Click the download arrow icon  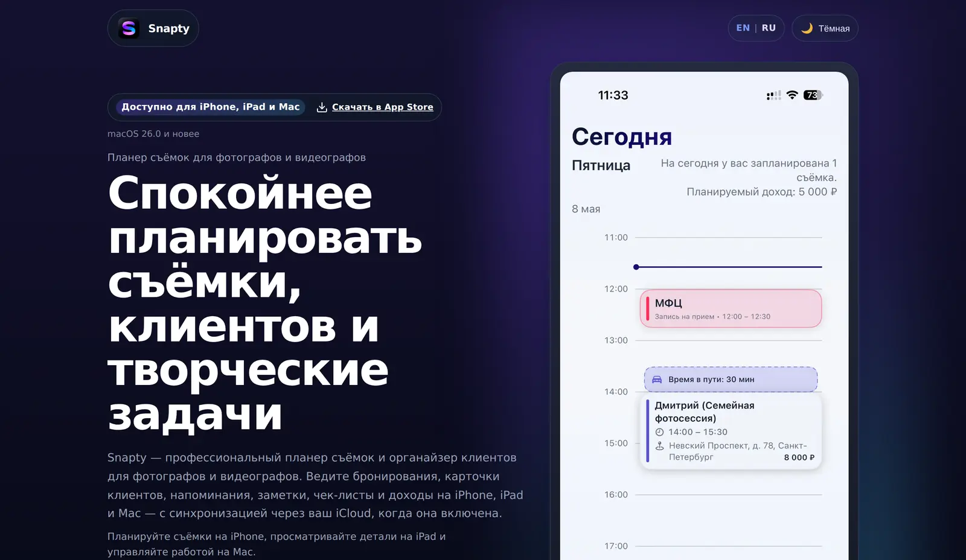[x=322, y=107]
